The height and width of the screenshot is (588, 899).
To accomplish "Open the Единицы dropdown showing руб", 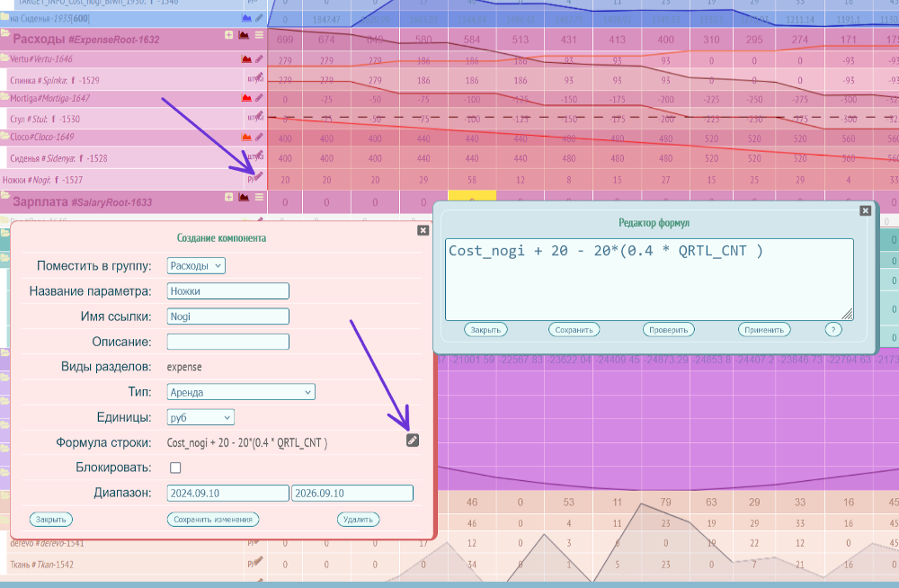I will pyautogui.click(x=200, y=417).
